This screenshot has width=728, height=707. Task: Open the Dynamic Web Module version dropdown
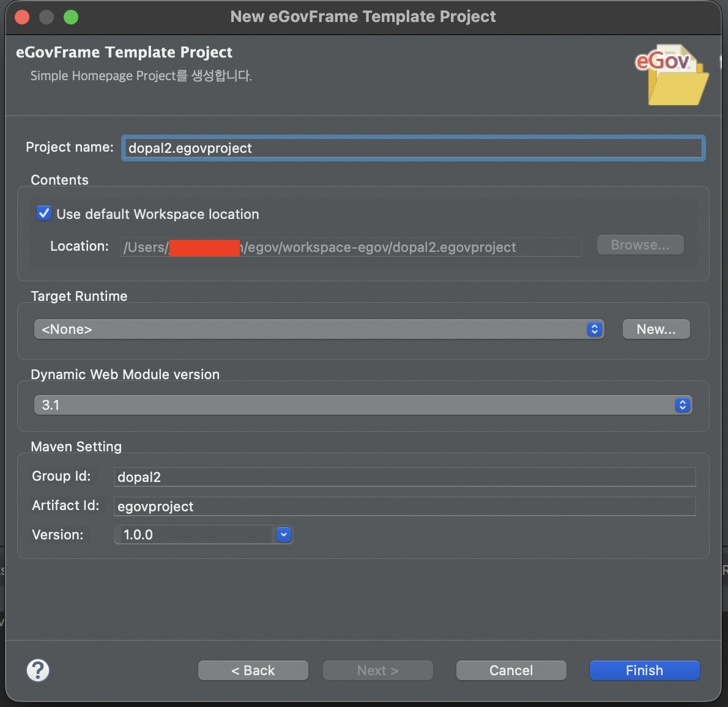pos(363,405)
